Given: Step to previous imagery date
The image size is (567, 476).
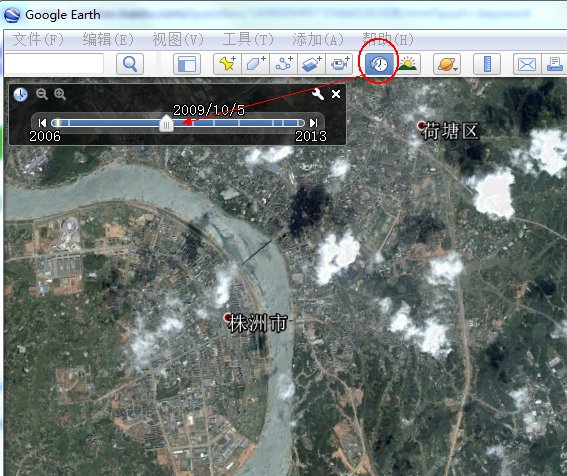Looking at the screenshot, I should tap(42, 123).
